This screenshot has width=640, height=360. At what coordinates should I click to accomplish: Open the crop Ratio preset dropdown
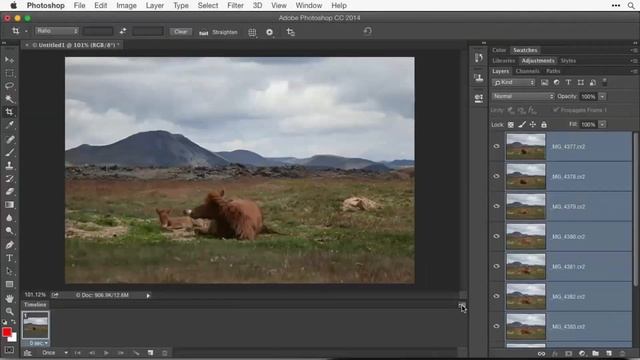point(57,31)
